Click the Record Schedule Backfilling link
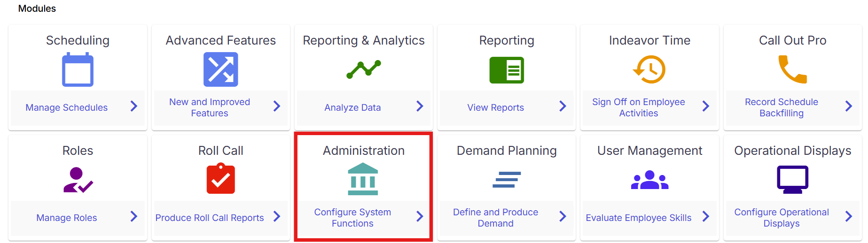Image resolution: width=868 pixels, height=243 pixels. point(781,107)
